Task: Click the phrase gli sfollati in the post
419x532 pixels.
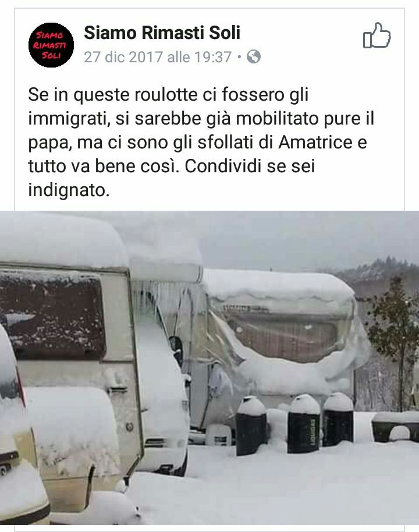Action: (216, 142)
